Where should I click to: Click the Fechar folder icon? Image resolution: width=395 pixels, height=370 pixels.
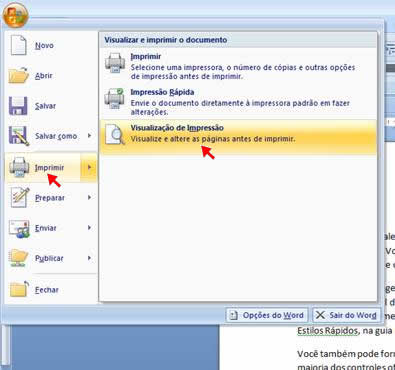(19, 289)
